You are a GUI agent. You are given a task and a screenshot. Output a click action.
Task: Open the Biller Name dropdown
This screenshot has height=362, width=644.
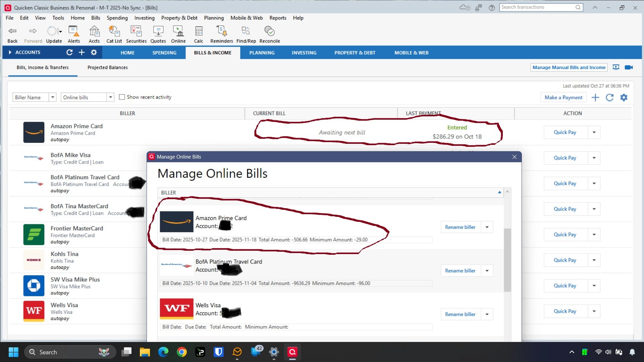point(53,97)
